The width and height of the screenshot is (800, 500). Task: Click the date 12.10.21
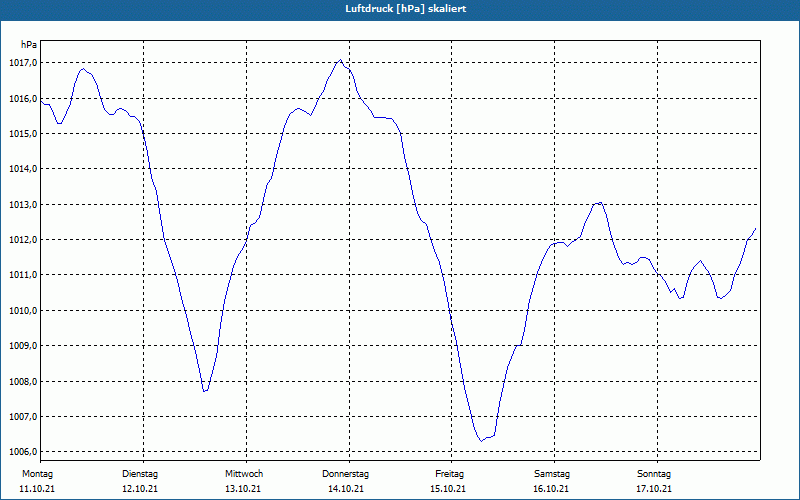[140, 489]
